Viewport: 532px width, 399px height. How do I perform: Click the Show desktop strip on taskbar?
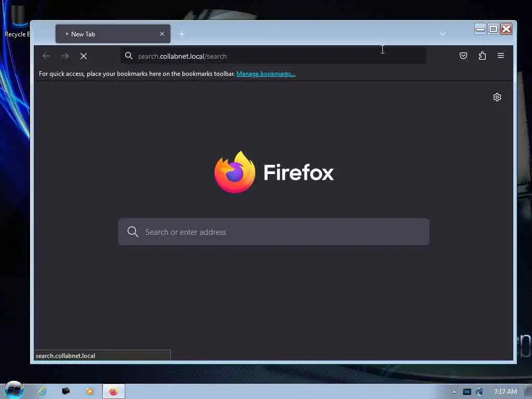pos(528,392)
